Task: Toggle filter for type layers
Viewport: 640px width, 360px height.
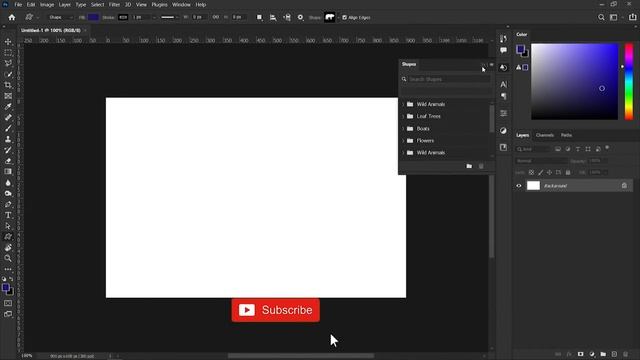Action: pyautogui.click(x=578, y=149)
